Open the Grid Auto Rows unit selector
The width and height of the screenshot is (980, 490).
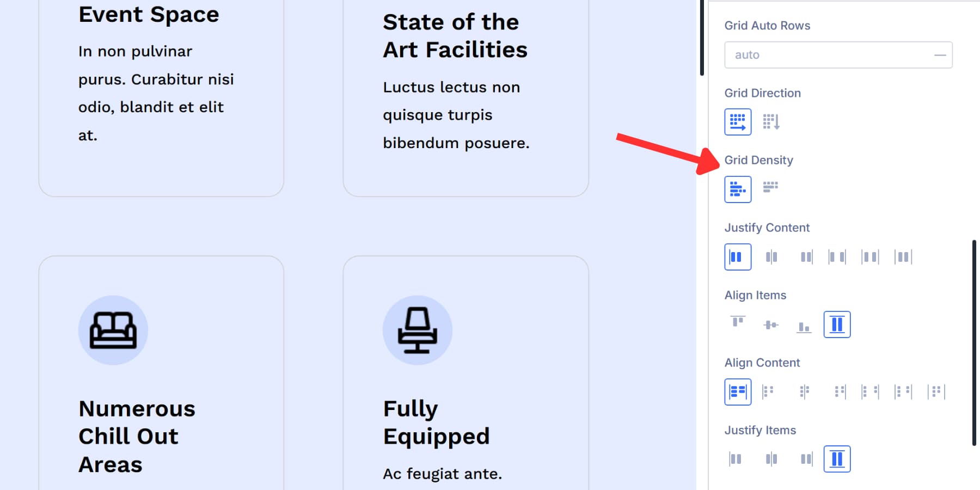(x=939, y=54)
